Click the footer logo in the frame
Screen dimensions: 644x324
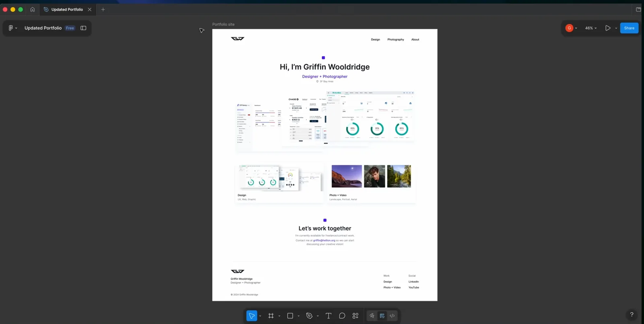point(237,271)
